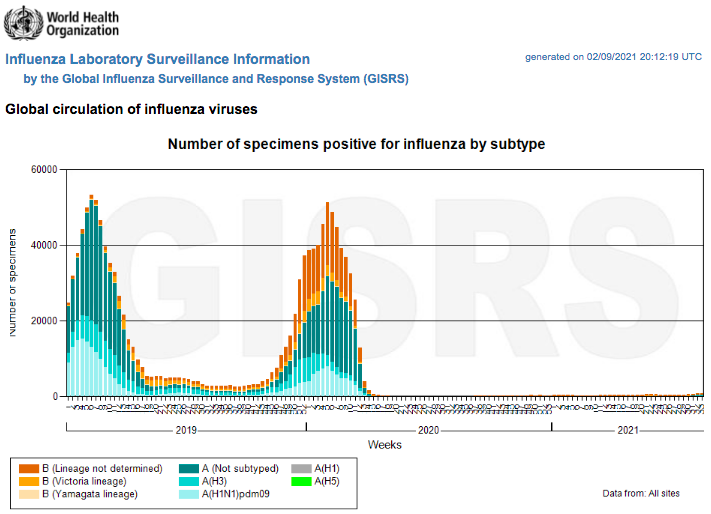Viewport: 711px width, 514px height.
Task: Click the 60000 y-axis label
Action: 44,170
